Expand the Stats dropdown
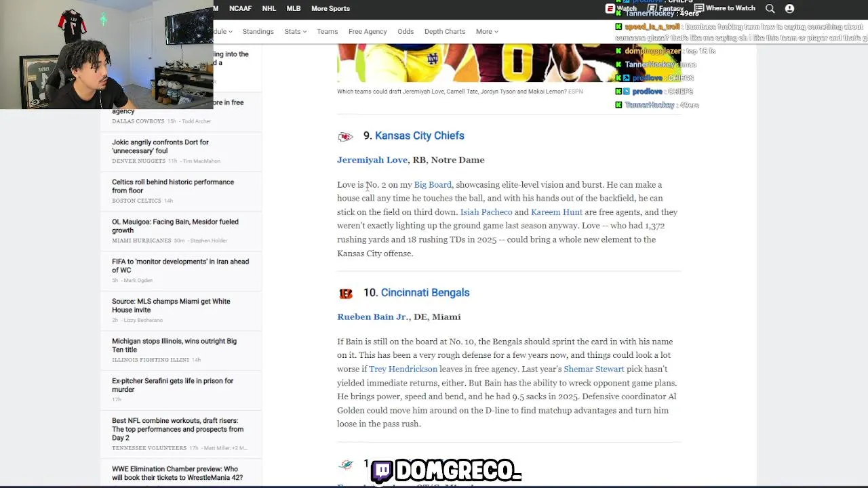This screenshot has height=488, width=868. (x=295, y=31)
